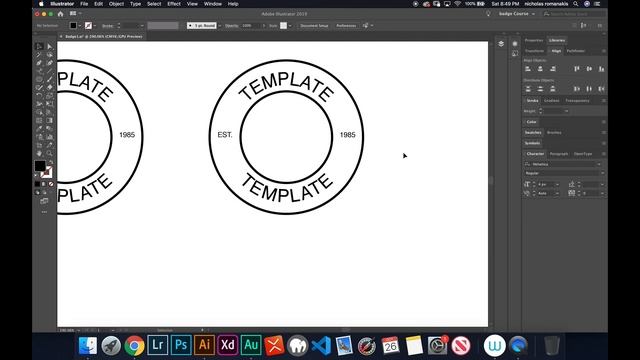The height and width of the screenshot is (360, 640).
Task: Select the Magic Wand tool
Action: pos(39,55)
